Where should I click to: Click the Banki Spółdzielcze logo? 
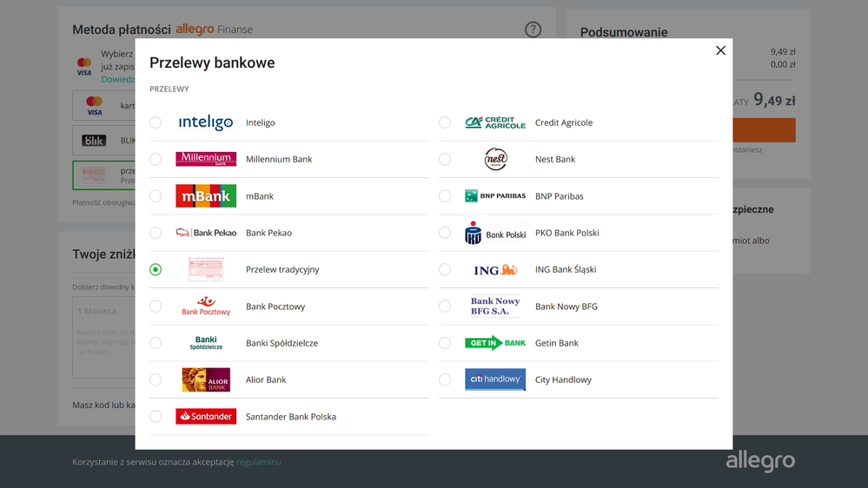pyautogui.click(x=205, y=343)
